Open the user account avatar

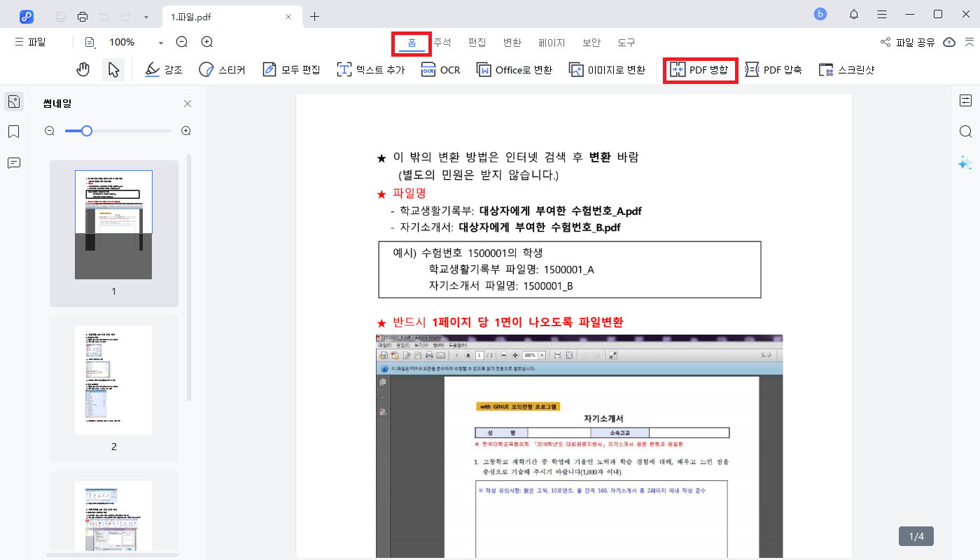820,14
